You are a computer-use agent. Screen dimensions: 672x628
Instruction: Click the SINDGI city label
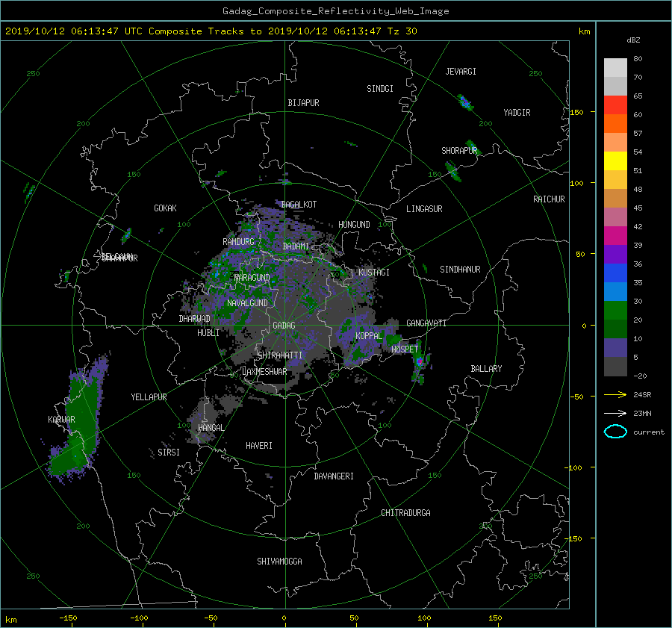[380, 89]
